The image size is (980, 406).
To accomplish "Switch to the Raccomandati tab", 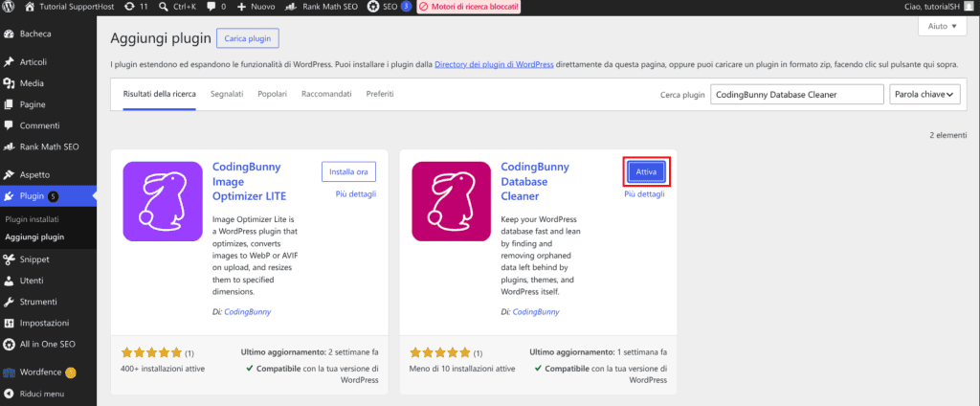I will pyautogui.click(x=326, y=94).
